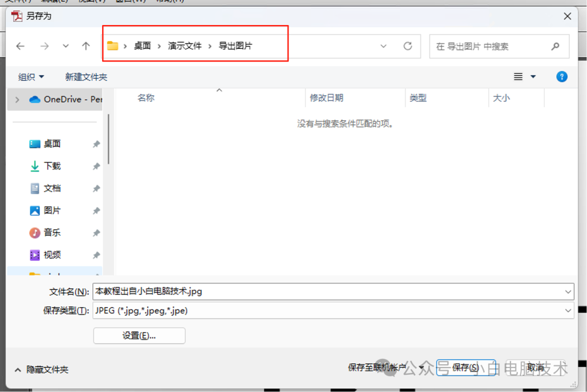587x392 pixels.
Task: Click the help question mark icon
Action: tap(561, 76)
